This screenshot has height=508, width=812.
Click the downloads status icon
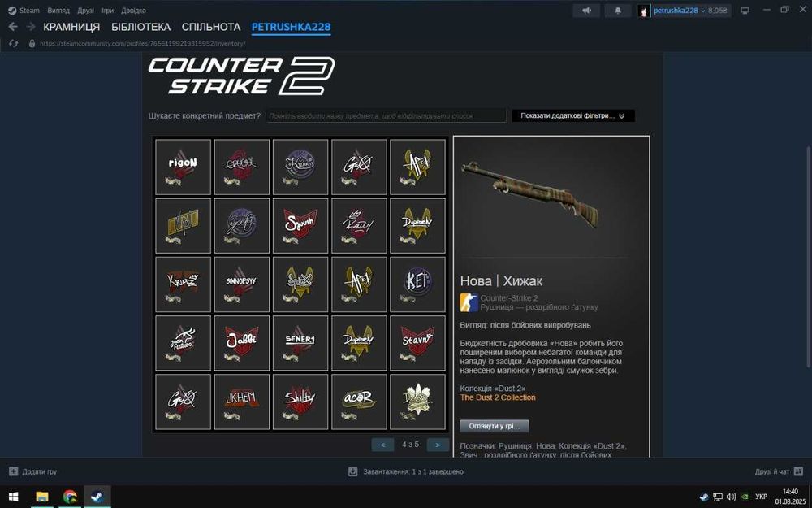pyautogui.click(x=352, y=471)
